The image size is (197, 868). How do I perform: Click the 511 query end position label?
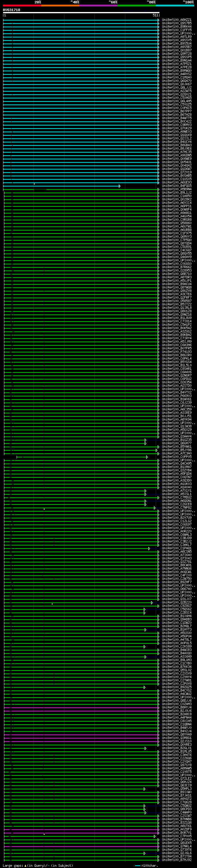pyautogui.click(x=155, y=15)
